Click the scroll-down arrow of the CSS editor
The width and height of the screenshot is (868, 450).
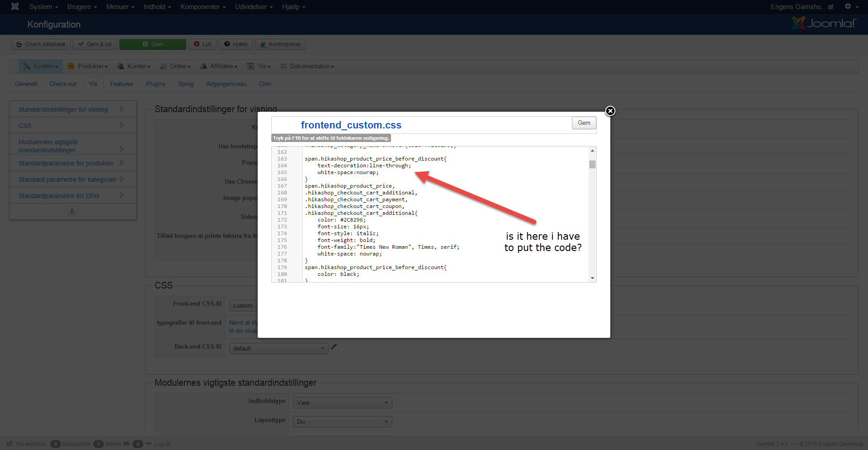pos(592,278)
